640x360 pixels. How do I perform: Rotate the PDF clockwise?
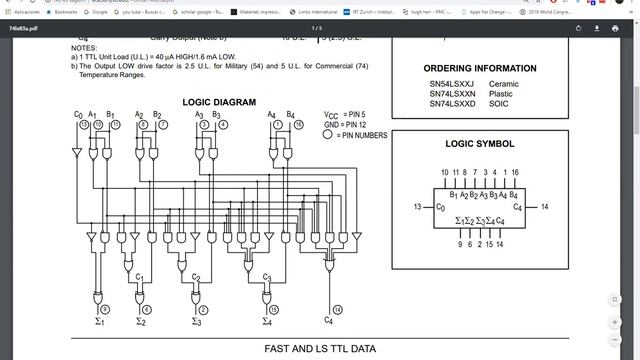pos(578,29)
